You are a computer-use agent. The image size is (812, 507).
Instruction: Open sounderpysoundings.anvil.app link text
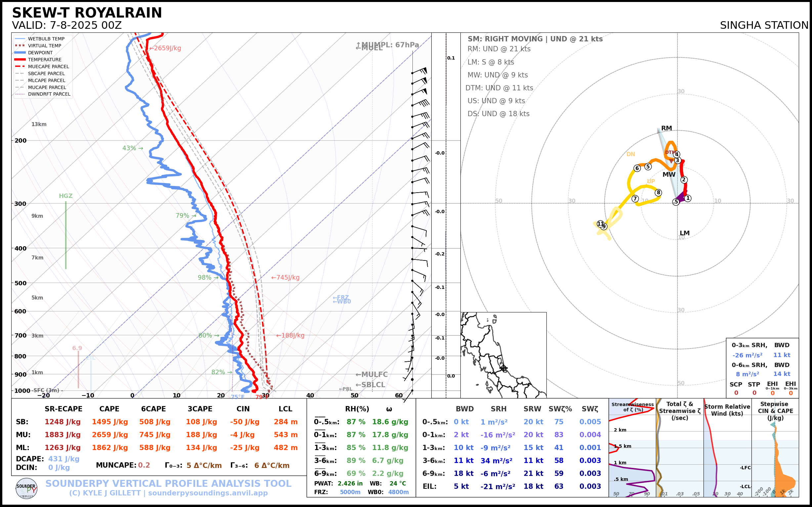(208, 493)
